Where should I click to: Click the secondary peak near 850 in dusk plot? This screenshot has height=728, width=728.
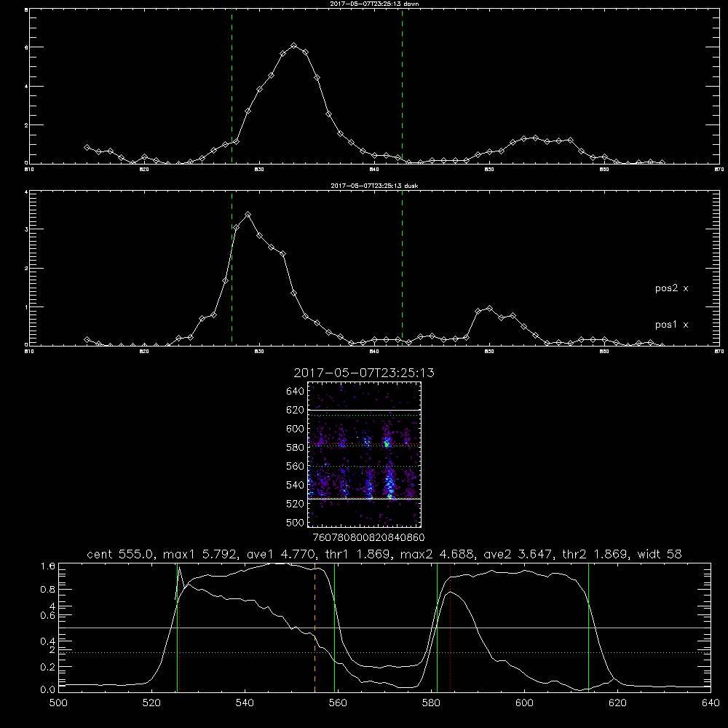click(489, 308)
